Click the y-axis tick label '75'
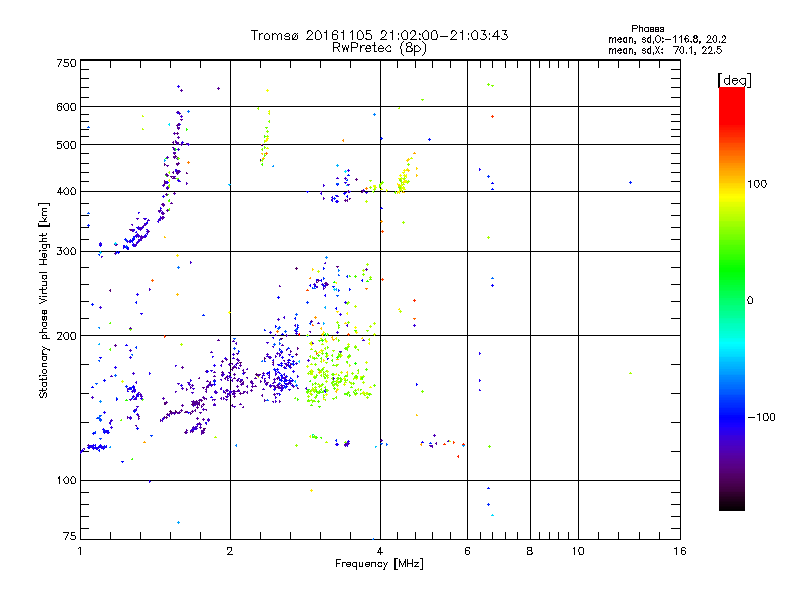800x600 pixels. 70,536
